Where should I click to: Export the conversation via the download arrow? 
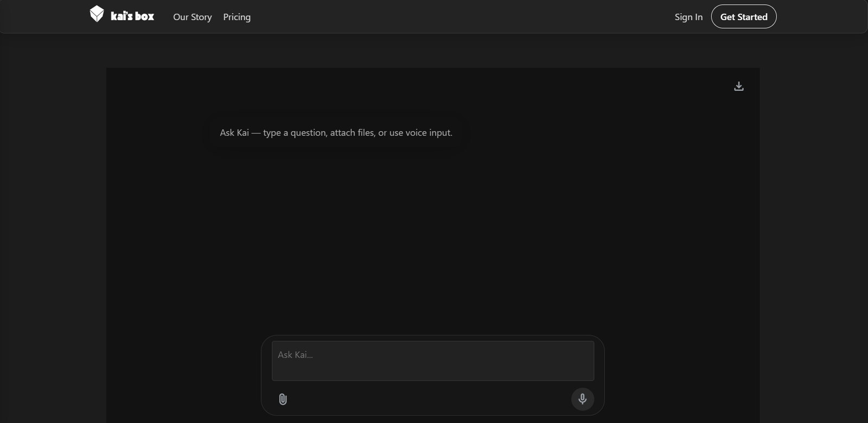pyautogui.click(x=738, y=86)
